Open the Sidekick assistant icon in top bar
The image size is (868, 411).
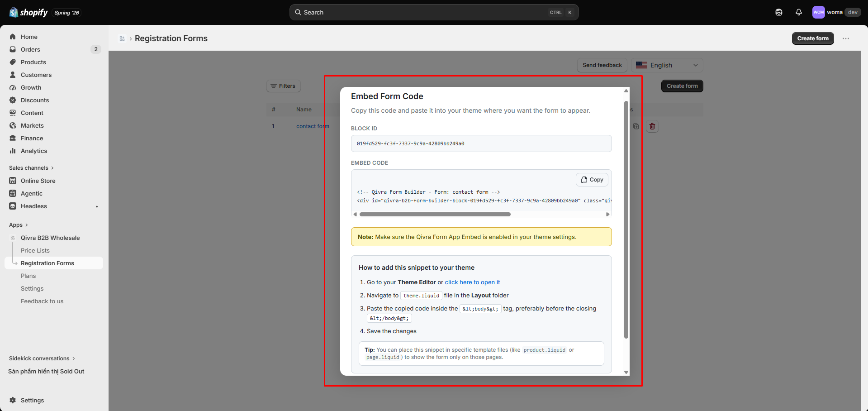(778, 12)
